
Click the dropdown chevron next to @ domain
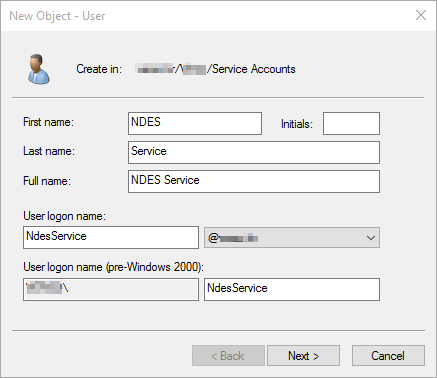click(x=371, y=238)
